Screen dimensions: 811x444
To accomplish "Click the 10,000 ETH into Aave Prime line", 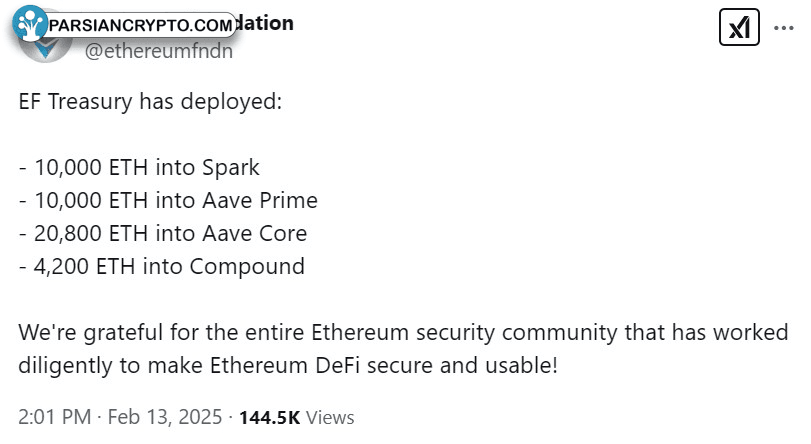I will pos(168,200).
